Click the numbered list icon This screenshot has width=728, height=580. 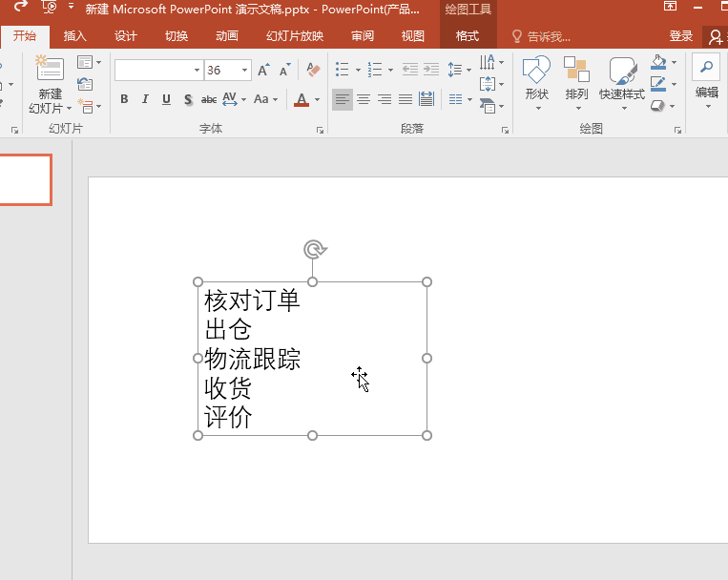375,70
